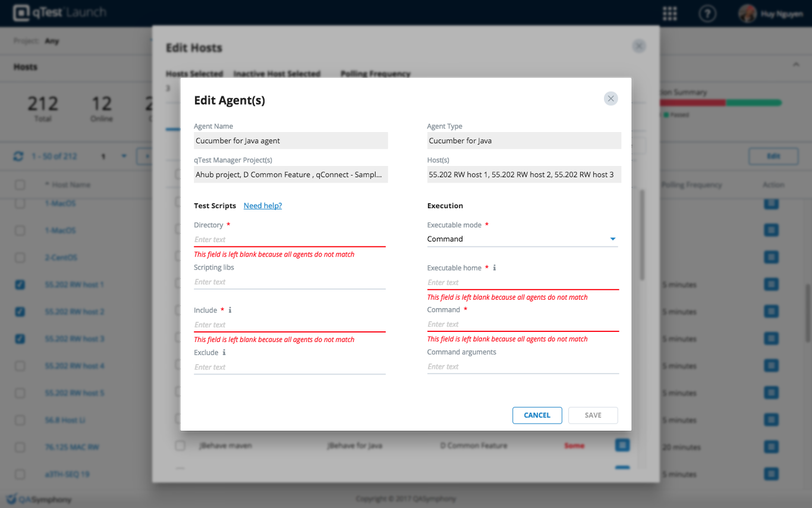
Task: Click the Need help? link
Action: (263, 206)
